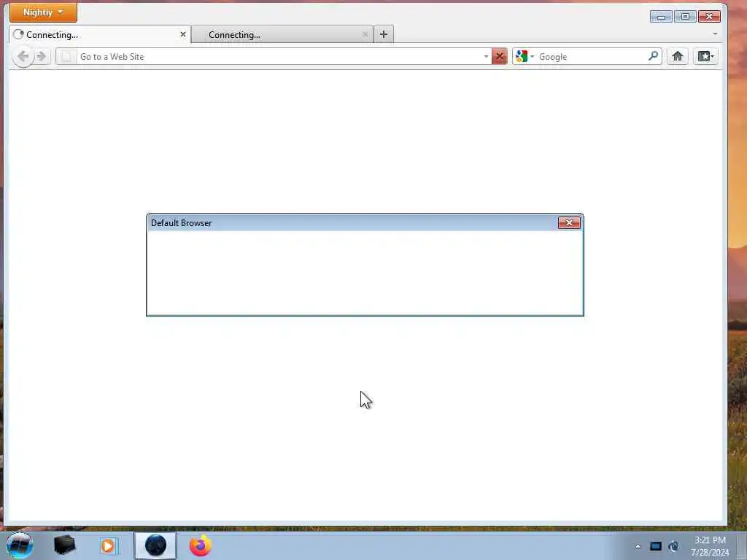Screen dimensions: 747x560
Task: Click the monitor icon in system tray
Action: (x=656, y=546)
